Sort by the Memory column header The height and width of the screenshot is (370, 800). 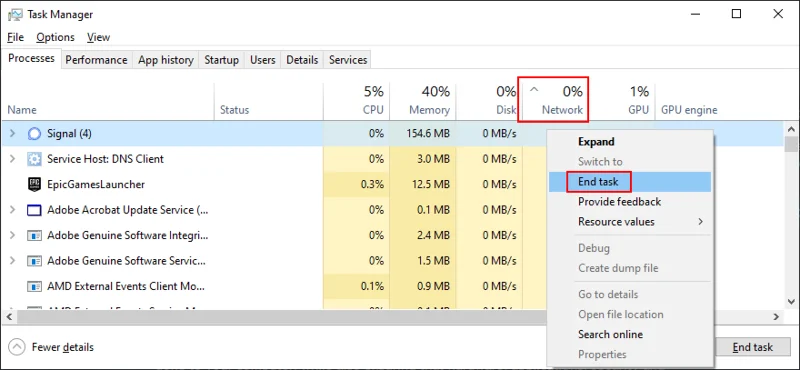click(423, 100)
